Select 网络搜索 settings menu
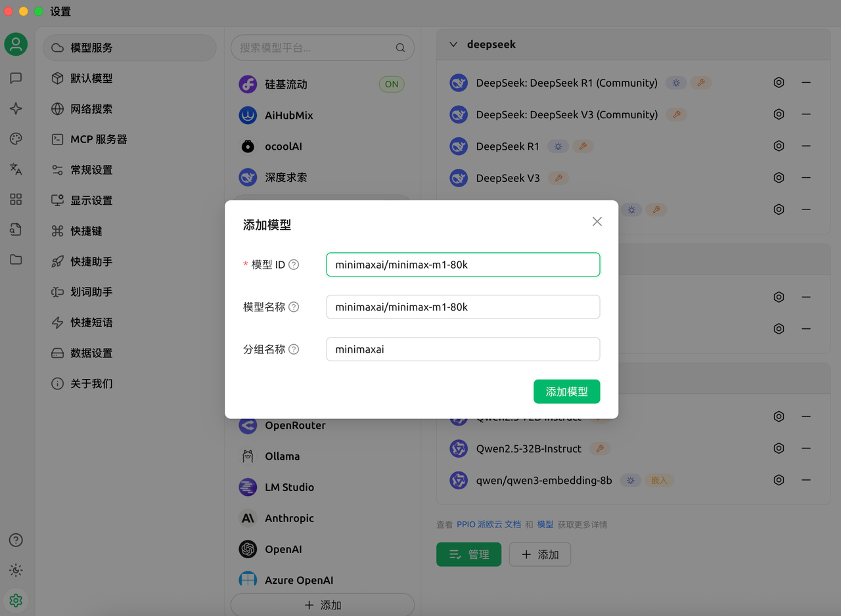Screen dimensions: 841x616 (x=129, y=109)
